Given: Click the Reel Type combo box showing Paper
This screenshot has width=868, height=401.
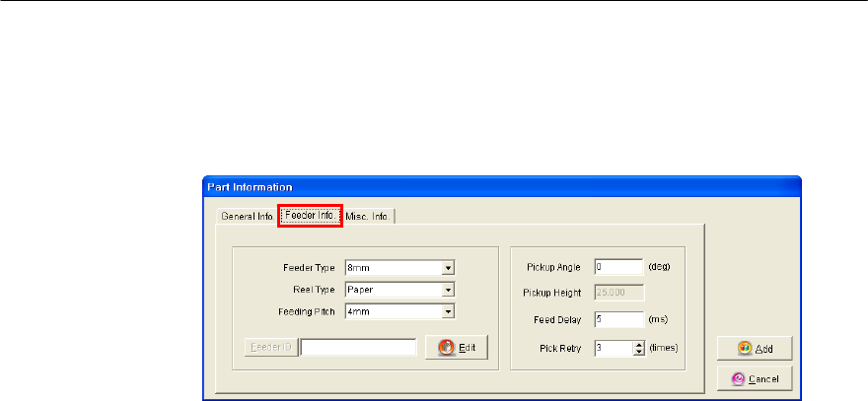Looking at the screenshot, I should (399, 290).
